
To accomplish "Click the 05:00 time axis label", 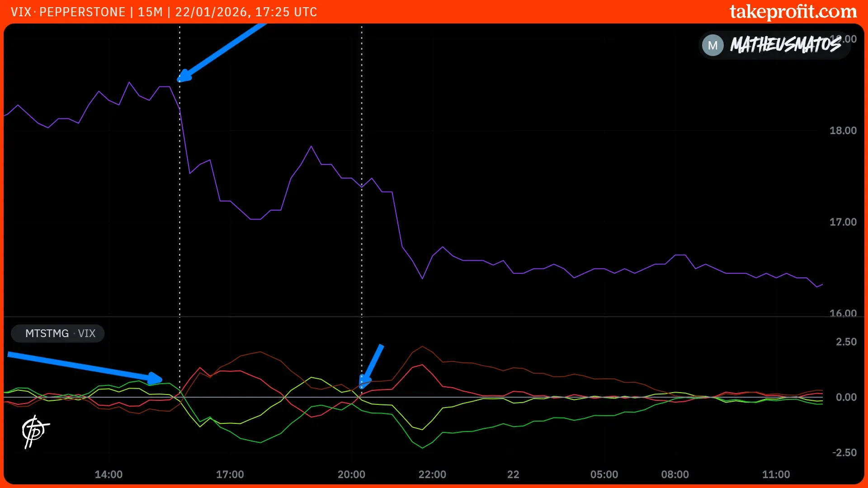I will [604, 474].
